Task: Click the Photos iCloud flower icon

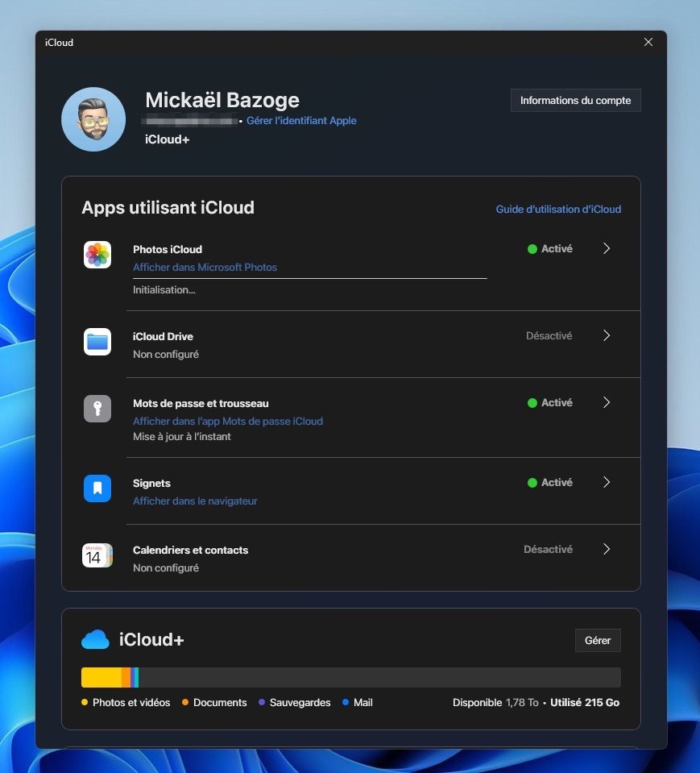Action: click(97, 255)
